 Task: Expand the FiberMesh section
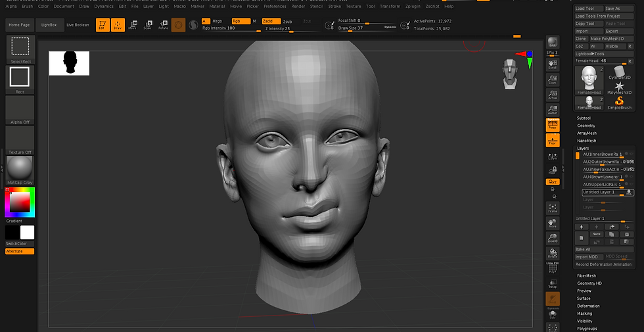(x=586, y=275)
